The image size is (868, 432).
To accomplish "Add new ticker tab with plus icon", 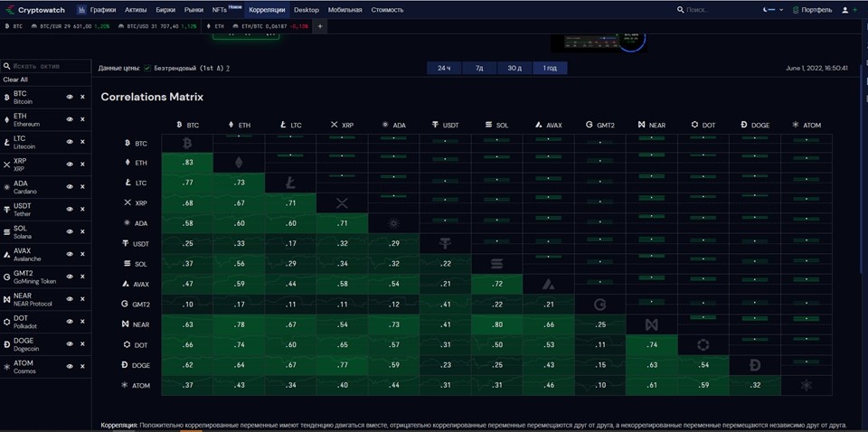I will tap(319, 26).
